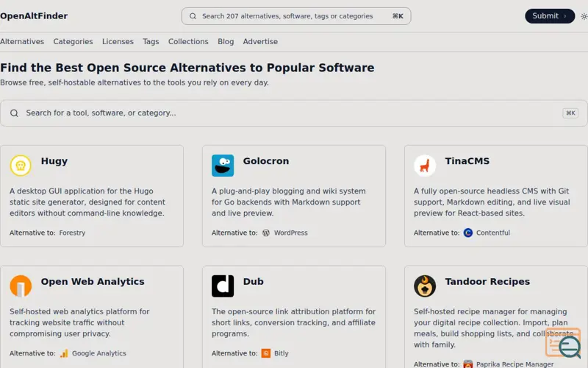Click the Contentful logo icon
The width and height of the screenshot is (588, 368).
[468, 233]
